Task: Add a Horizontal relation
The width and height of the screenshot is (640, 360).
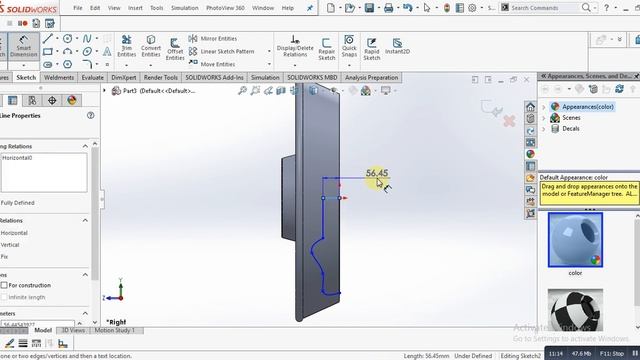Action: [14, 233]
